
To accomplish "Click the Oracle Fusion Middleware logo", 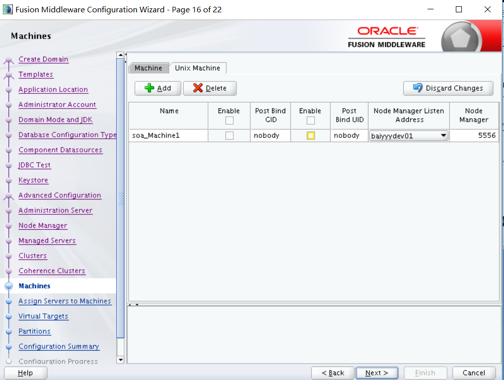I will [x=387, y=37].
